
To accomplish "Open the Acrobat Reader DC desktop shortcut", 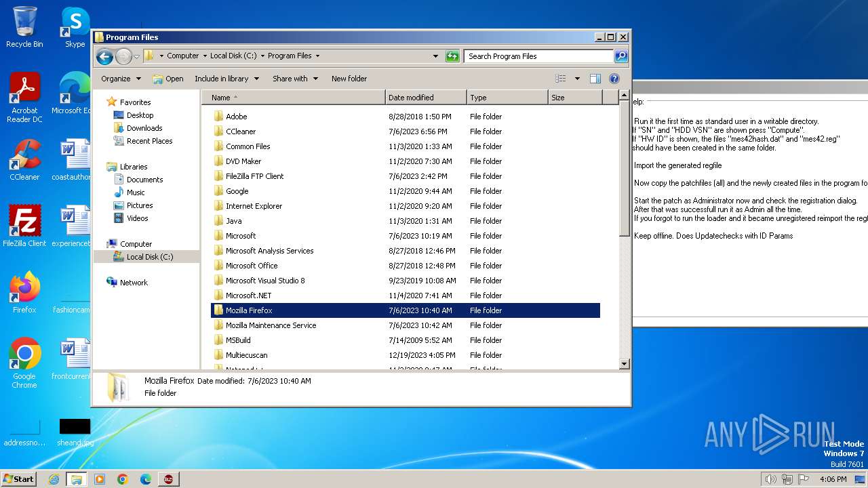I will [x=24, y=98].
